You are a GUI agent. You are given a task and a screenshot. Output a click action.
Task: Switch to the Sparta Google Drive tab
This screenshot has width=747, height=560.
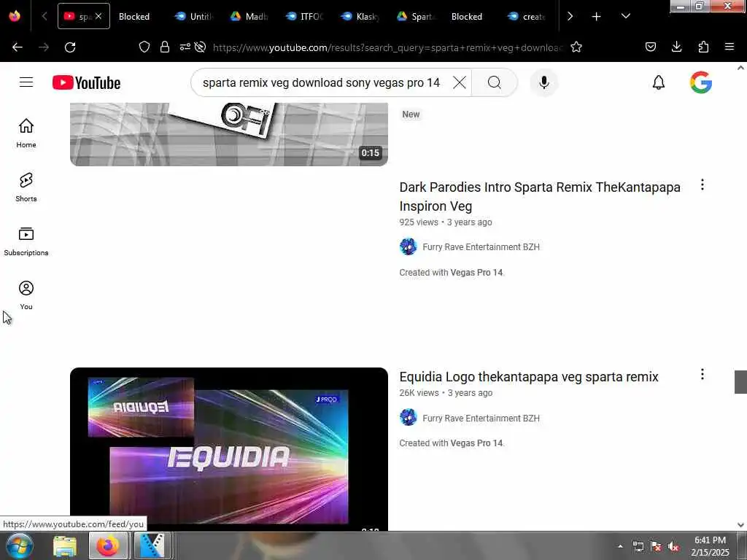tap(417, 16)
